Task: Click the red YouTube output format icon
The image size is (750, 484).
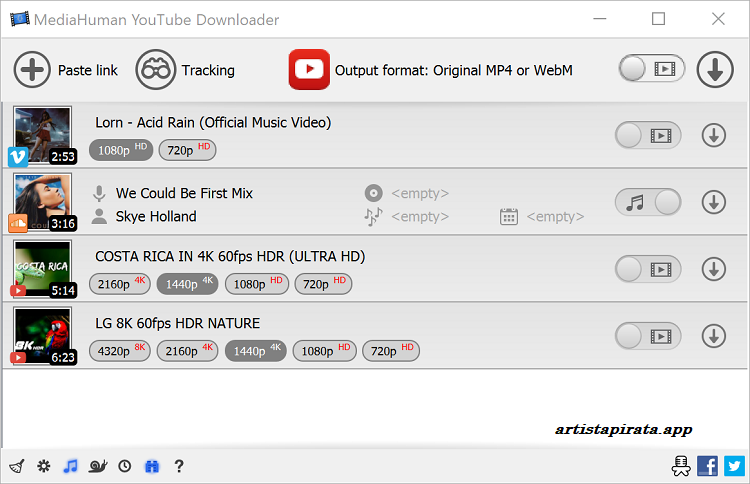Action: point(309,70)
